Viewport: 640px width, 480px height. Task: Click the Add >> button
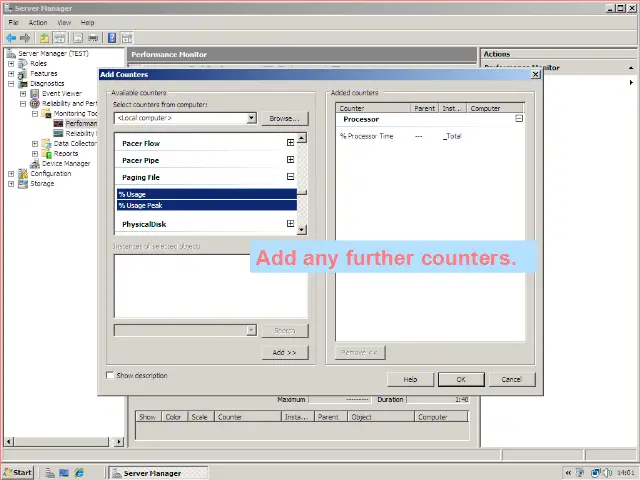[x=284, y=352]
